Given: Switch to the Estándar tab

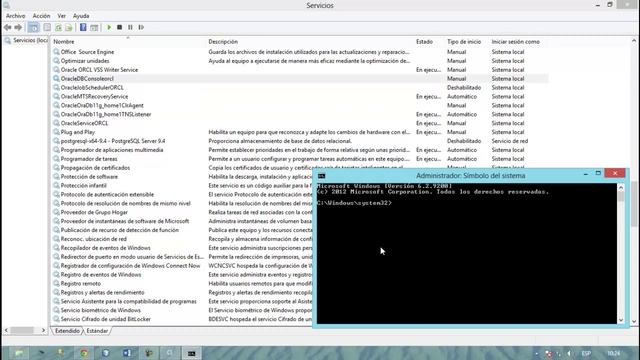Looking at the screenshot, I should point(97,331).
